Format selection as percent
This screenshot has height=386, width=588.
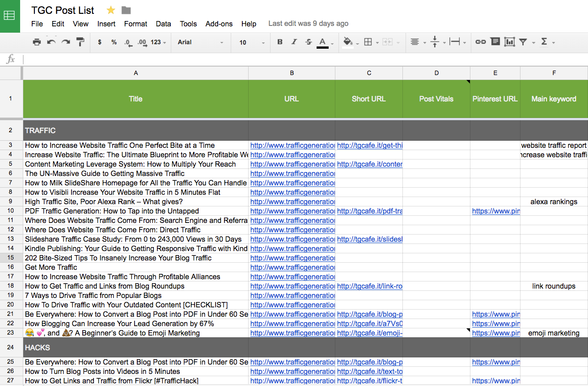(114, 42)
